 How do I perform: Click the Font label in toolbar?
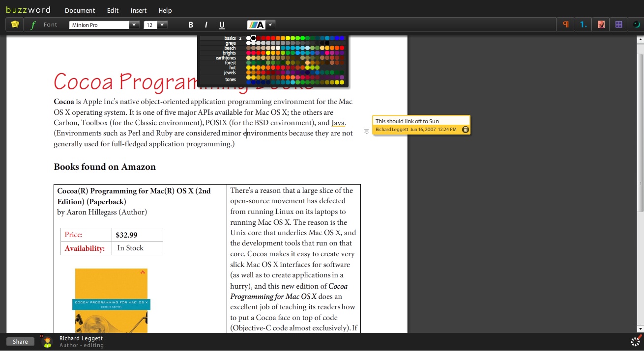(50, 25)
